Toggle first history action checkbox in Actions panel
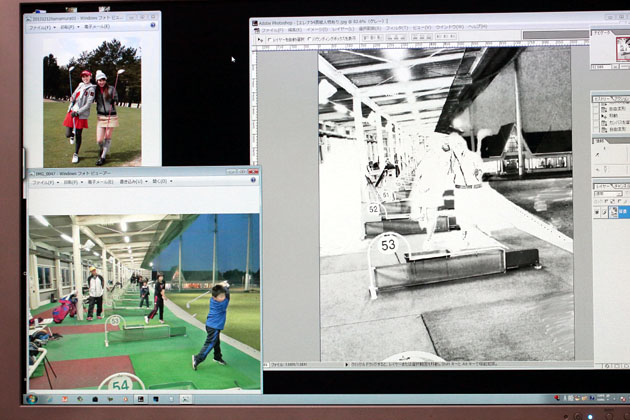This screenshot has width=630, height=420. click(x=596, y=109)
